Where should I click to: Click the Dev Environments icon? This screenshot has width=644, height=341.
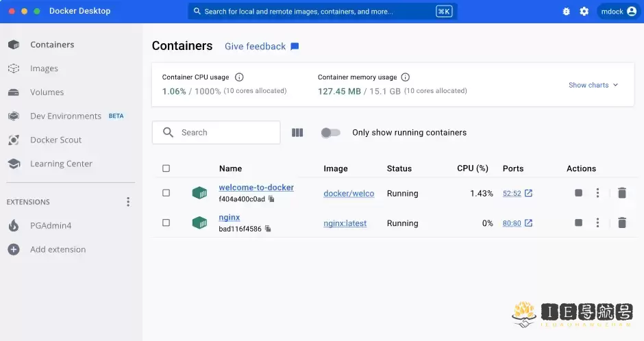14,116
